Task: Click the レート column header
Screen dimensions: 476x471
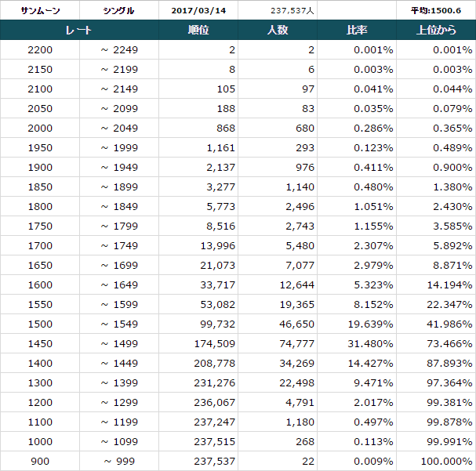Action: 79,30
